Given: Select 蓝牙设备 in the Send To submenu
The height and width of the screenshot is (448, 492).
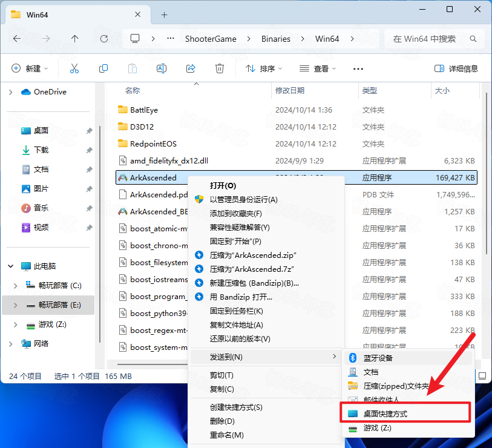Looking at the screenshot, I should point(408,358).
